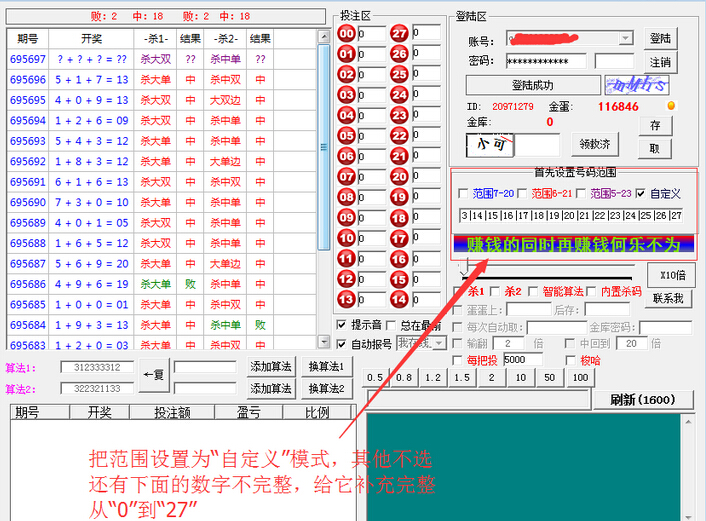Click the gold egg coin icon
The image size is (706, 521).
[x=671, y=106]
